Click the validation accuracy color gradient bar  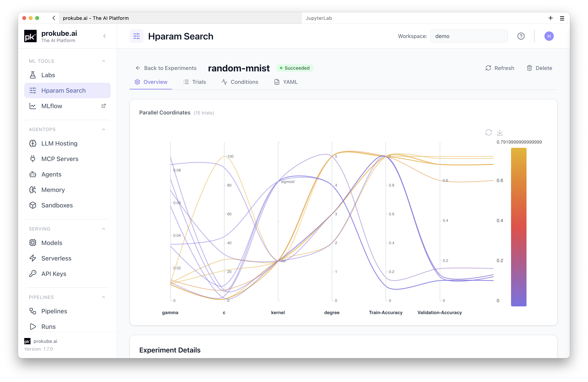pos(519,227)
